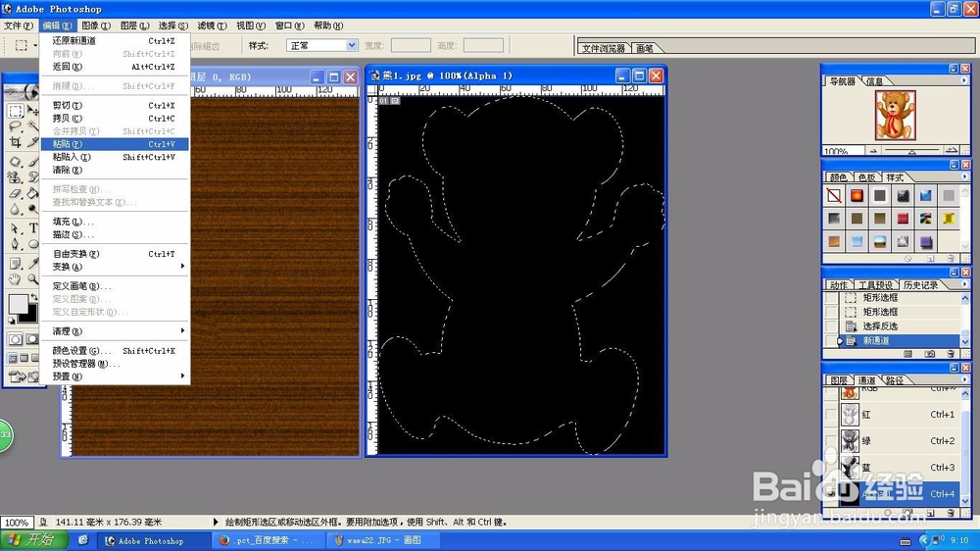Select the Eraser tool
This screenshot has height=551, width=980.
pos(15,193)
